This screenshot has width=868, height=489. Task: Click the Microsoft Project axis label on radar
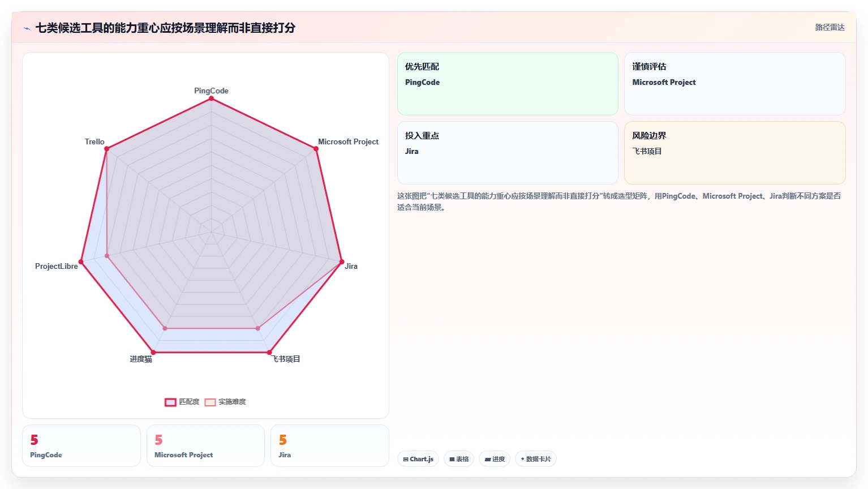tap(348, 141)
